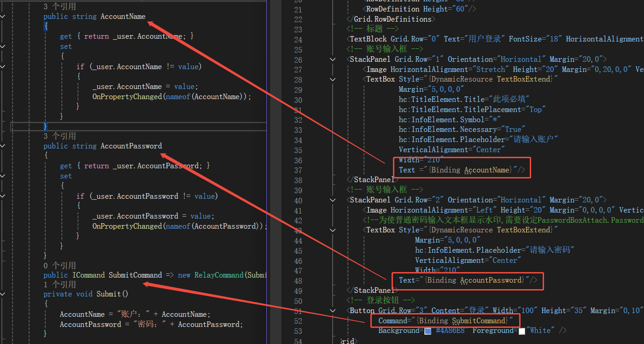The image size is (644, 344).
Task: Click 'public string AccountName' declaration
Action: point(94,17)
